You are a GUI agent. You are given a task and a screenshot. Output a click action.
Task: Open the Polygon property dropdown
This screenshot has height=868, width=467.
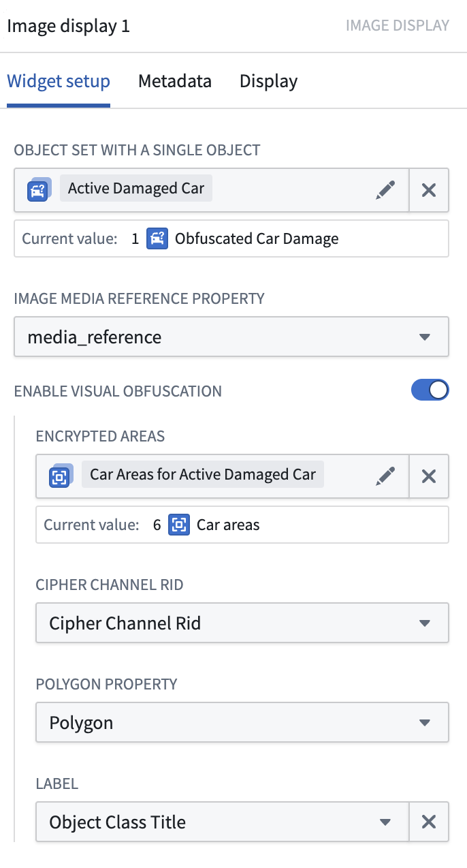pyautogui.click(x=242, y=722)
